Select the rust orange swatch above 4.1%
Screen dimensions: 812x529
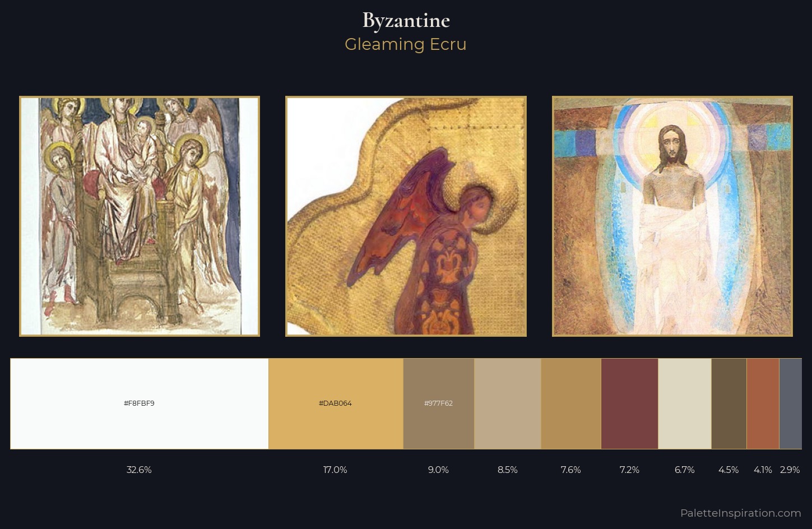click(763, 403)
